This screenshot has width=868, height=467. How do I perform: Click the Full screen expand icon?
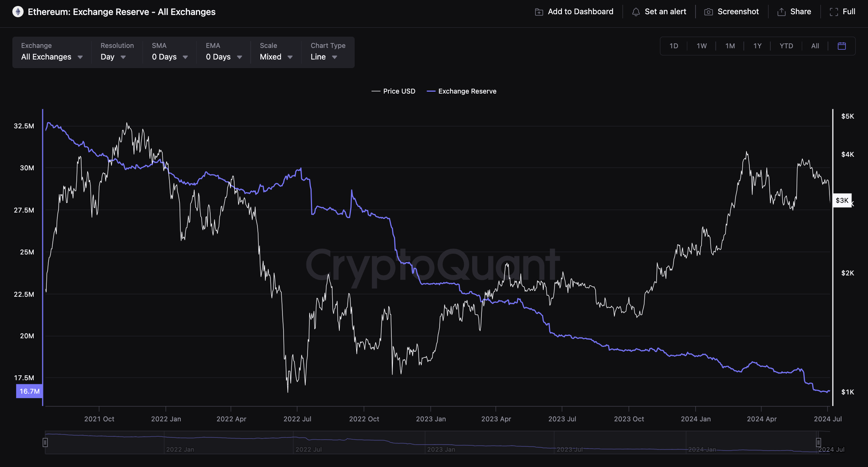(x=834, y=12)
